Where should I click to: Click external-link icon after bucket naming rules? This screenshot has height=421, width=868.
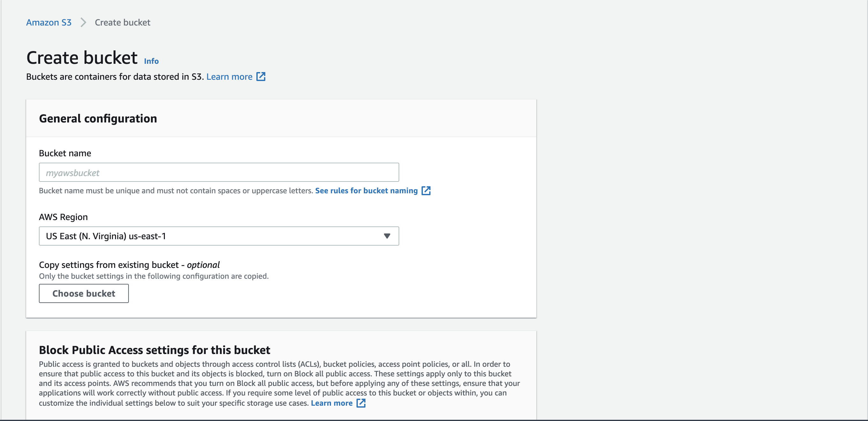click(426, 190)
